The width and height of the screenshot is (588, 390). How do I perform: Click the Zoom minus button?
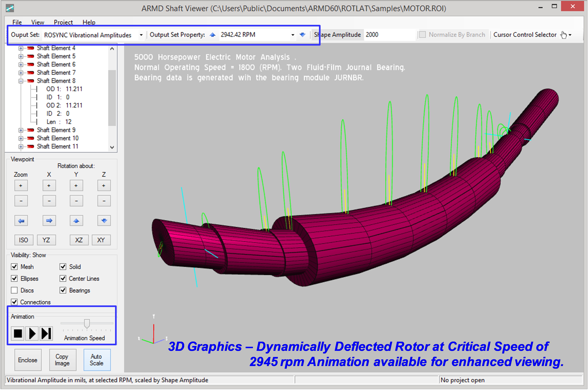[21, 201]
